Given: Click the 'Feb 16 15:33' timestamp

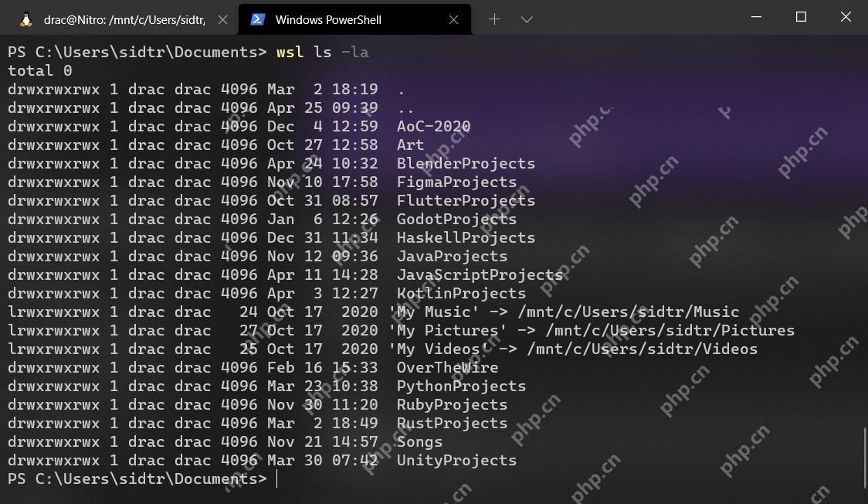Looking at the screenshot, I should tap(323, 368).
